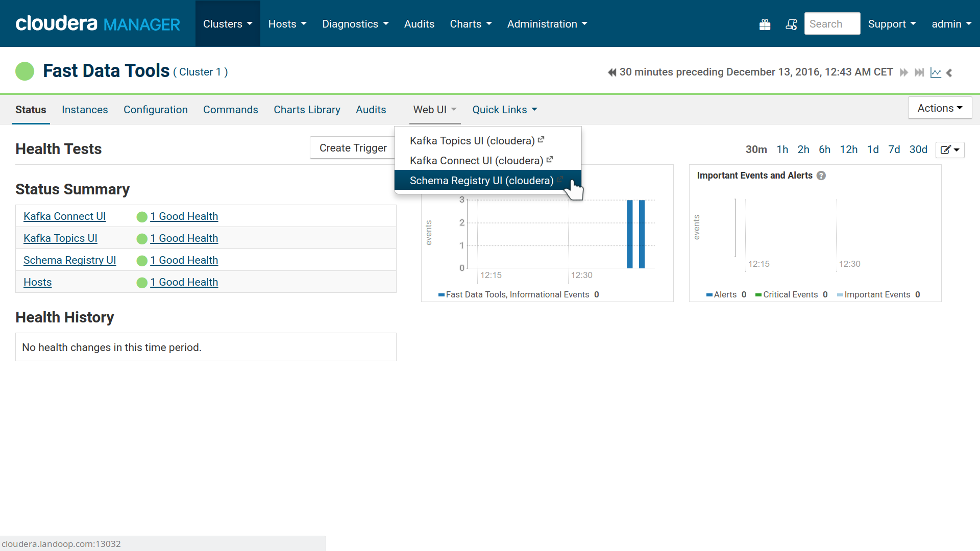Viewport: 980px width, 551px height.
Task: Click the Fast Data Tools Informational Events legend
Action: point(519,294)
